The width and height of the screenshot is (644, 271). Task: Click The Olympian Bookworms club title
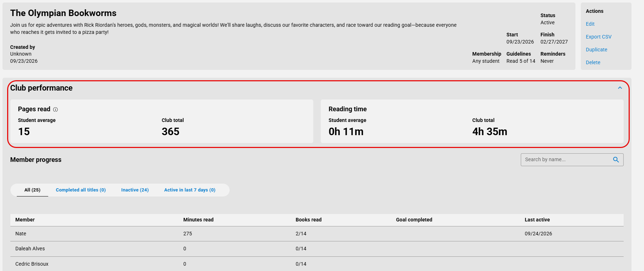tap(63, 13)
